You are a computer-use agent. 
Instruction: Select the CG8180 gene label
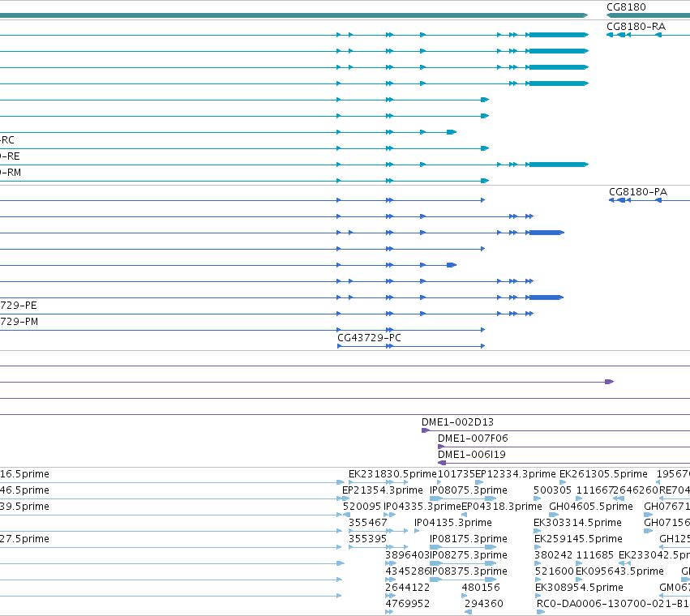(x=626, y=7)
